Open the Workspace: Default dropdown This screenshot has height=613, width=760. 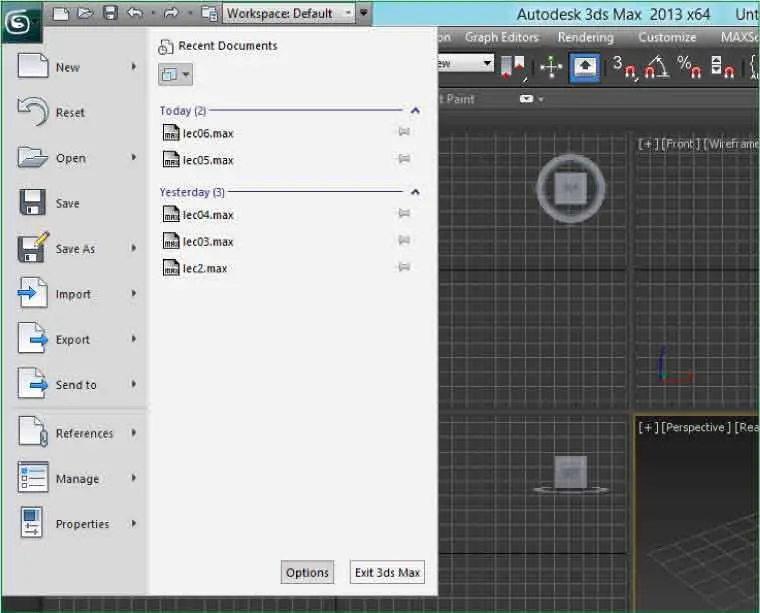[x=288, y=13]
